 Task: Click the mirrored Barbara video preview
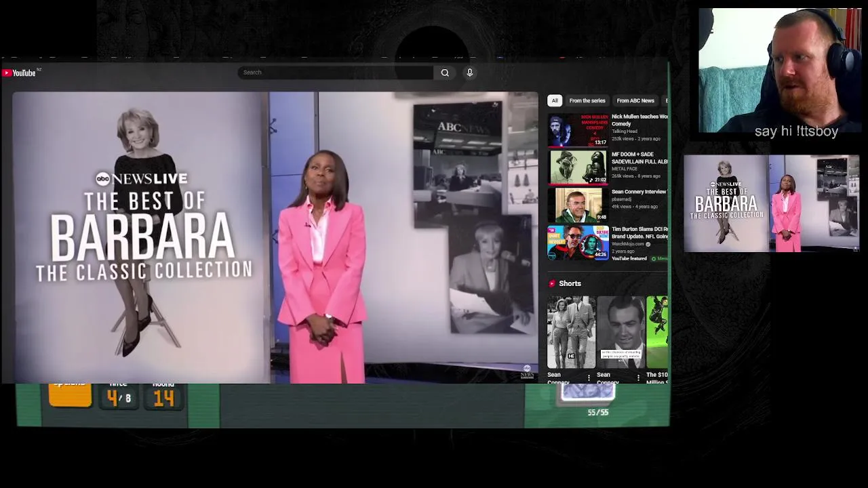(x=771, y=203)
